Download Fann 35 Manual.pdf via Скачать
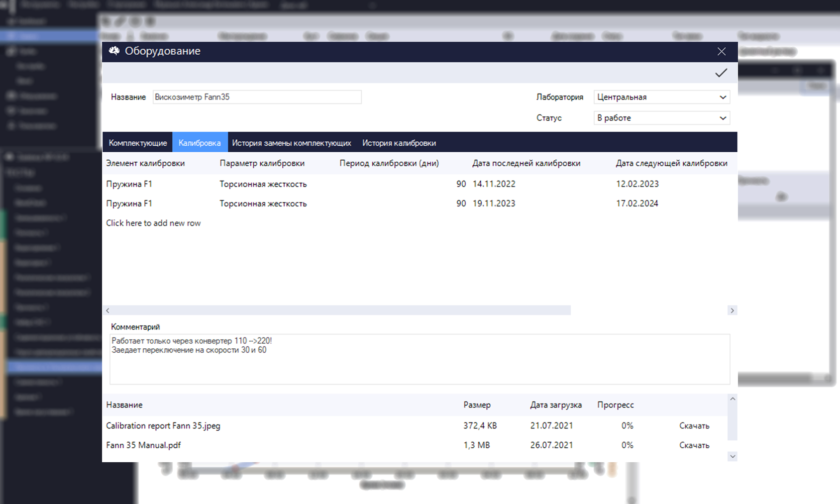 694,445
